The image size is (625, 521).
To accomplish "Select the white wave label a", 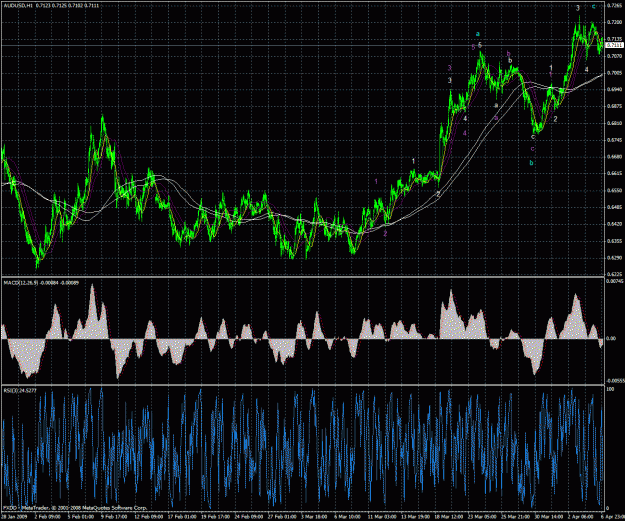I will [496, 106].
